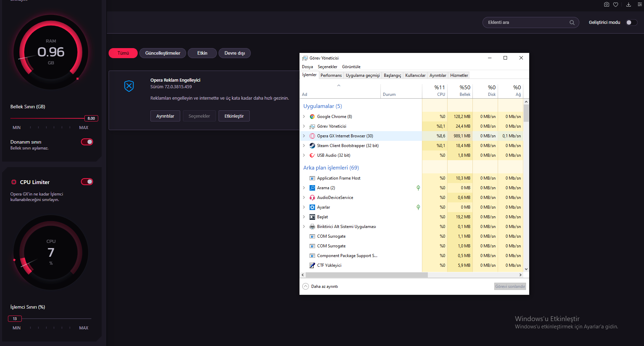Click the Component Package Support icon
644x346 pixels.
(x=312, y=256)
